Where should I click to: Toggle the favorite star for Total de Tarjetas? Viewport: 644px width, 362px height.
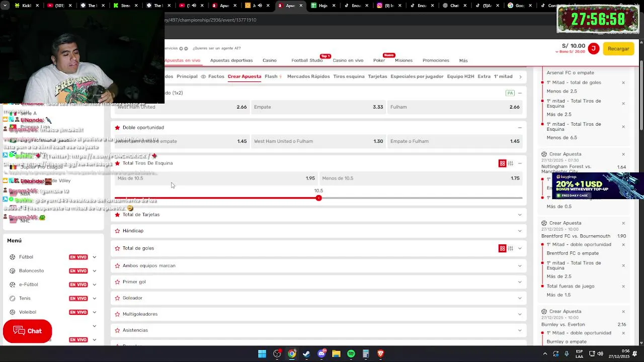click(117, 215)
